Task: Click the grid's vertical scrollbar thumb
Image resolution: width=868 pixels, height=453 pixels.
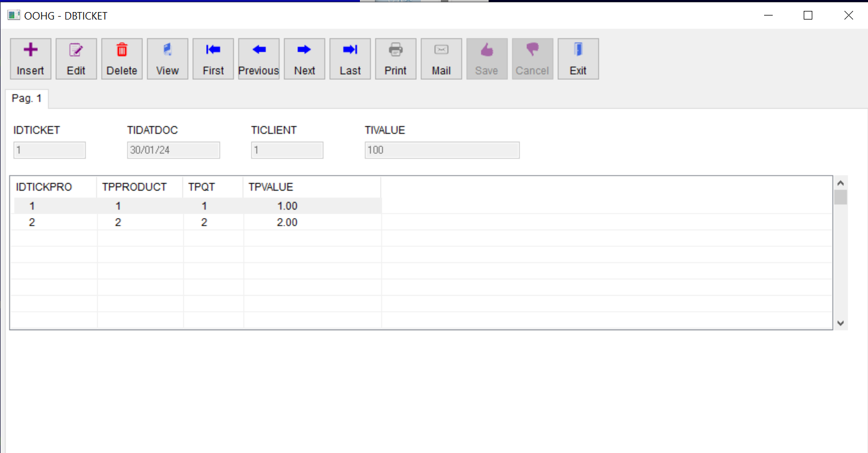Action: click(840, 198)
